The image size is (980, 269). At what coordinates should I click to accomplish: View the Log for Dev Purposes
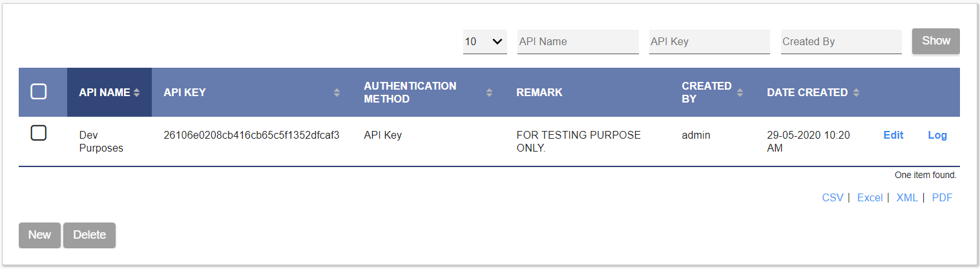[x=937, y=135]
